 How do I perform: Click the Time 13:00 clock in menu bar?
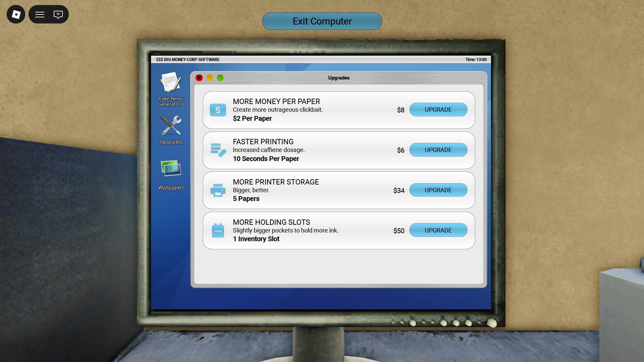476,60
